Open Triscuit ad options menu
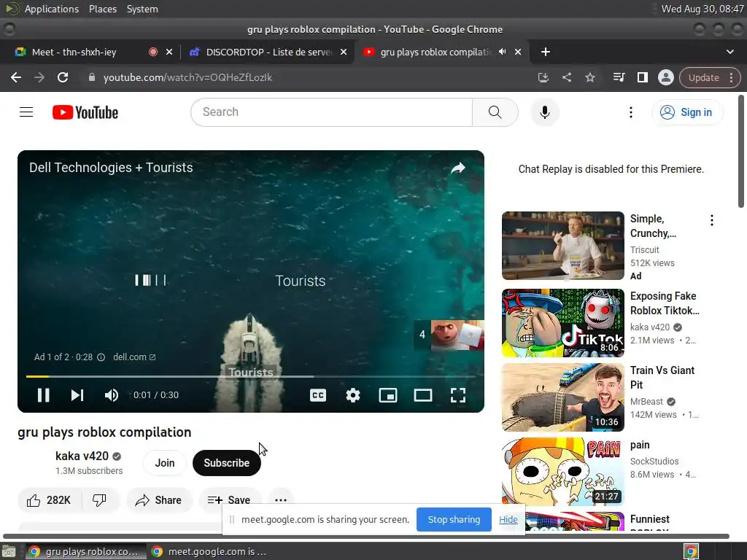Viewport: 747px width, 560px height. click(712, 220)
